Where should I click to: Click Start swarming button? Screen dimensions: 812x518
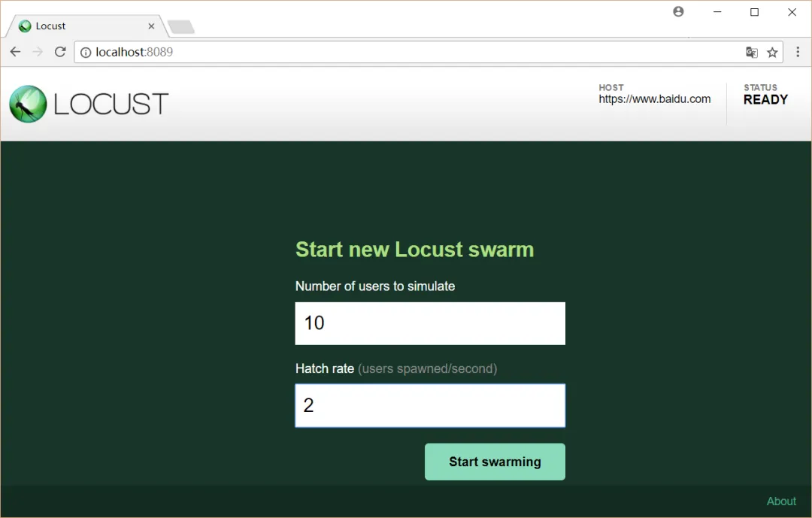coord(495,462)
